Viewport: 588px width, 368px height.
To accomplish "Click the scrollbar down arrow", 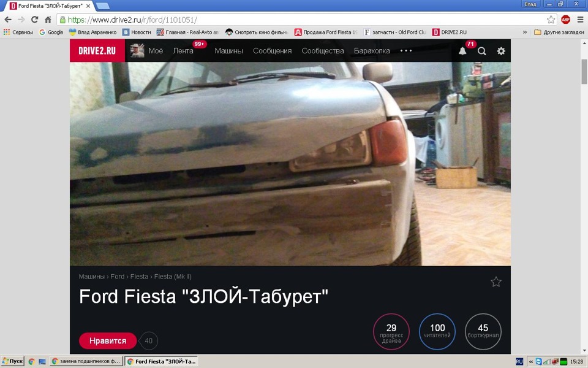I will point(584,351).
